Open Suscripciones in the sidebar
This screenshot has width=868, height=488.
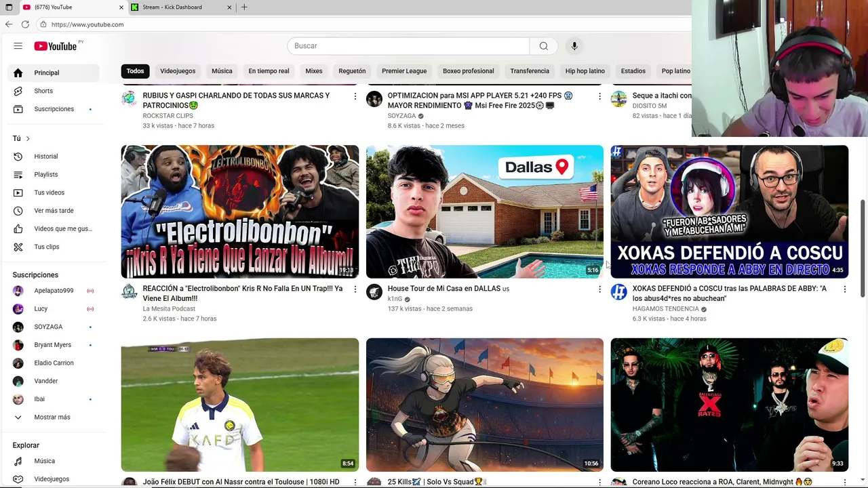53,109
